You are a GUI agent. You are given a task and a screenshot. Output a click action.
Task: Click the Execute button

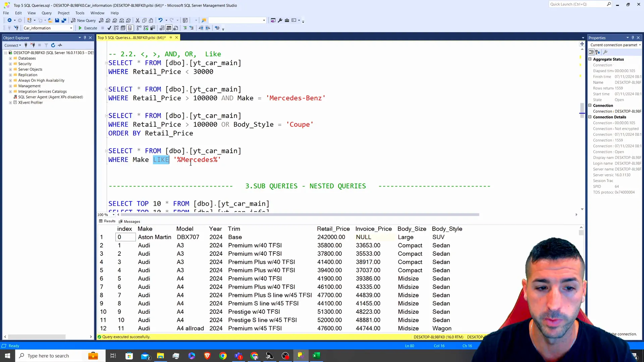(x=88, y=28)
